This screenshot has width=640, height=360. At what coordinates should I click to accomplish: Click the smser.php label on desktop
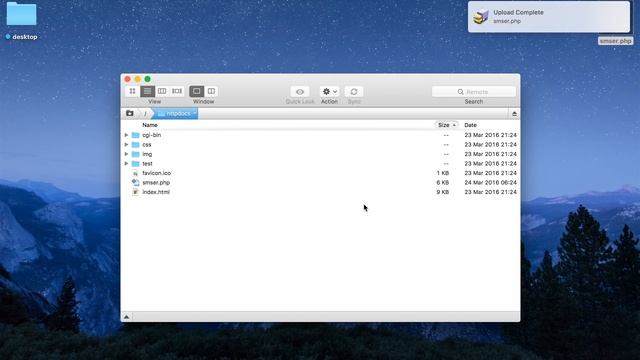coord(616,41)
